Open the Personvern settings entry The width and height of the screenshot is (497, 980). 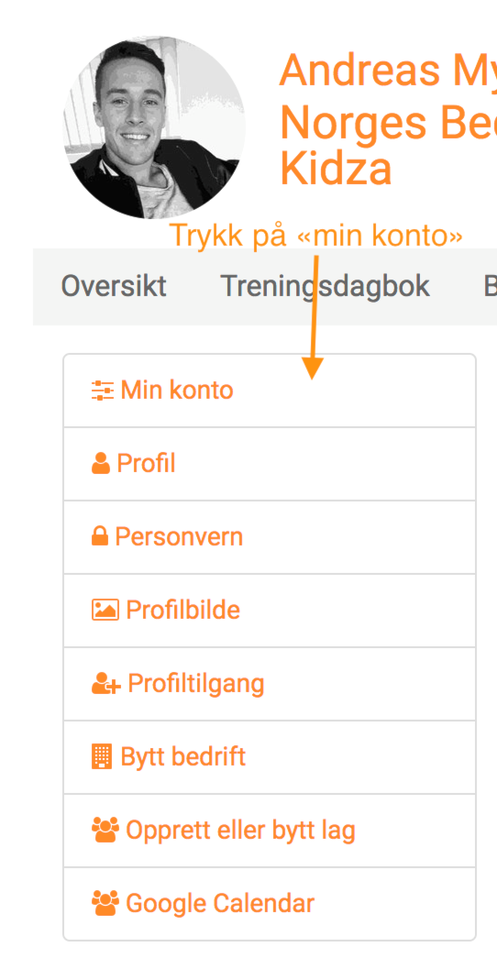pos(270,537)
